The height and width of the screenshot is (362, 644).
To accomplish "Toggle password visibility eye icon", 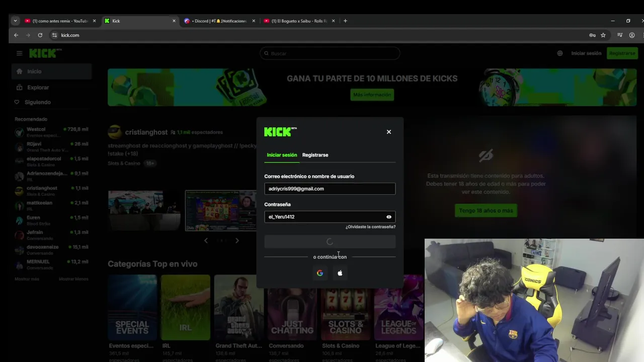I will tap(388, 217).
